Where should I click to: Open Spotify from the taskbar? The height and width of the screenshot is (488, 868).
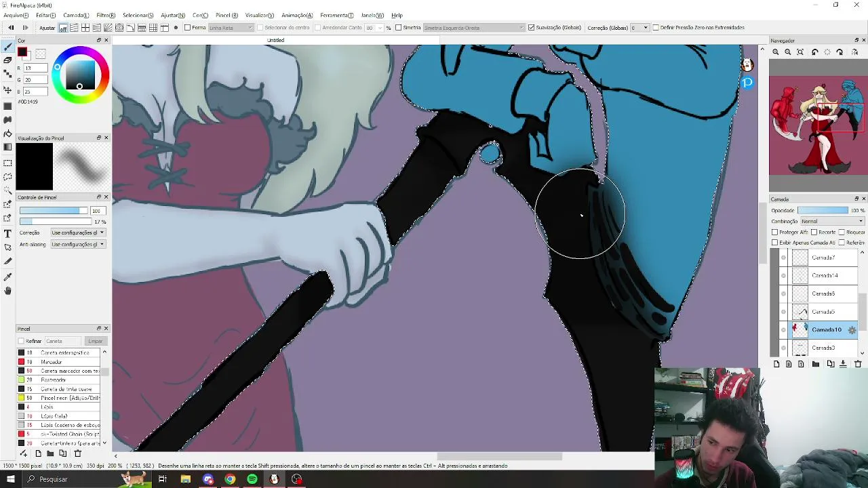252,479
